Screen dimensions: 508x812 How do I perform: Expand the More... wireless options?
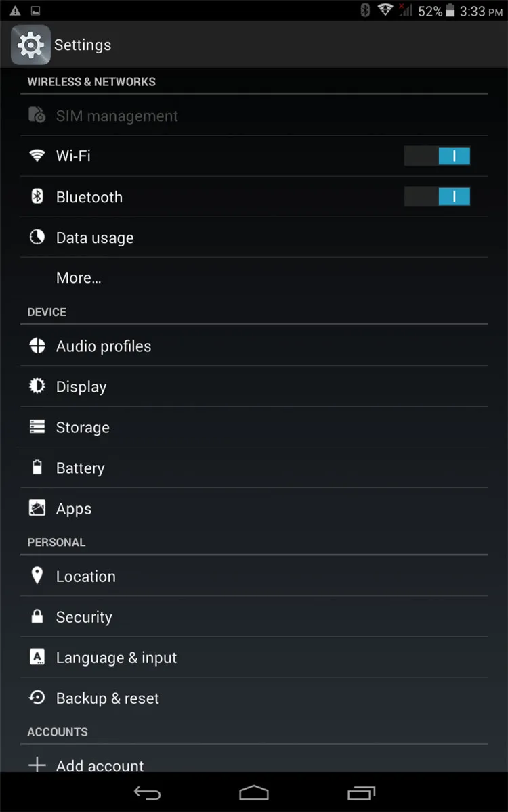[78, 277]
